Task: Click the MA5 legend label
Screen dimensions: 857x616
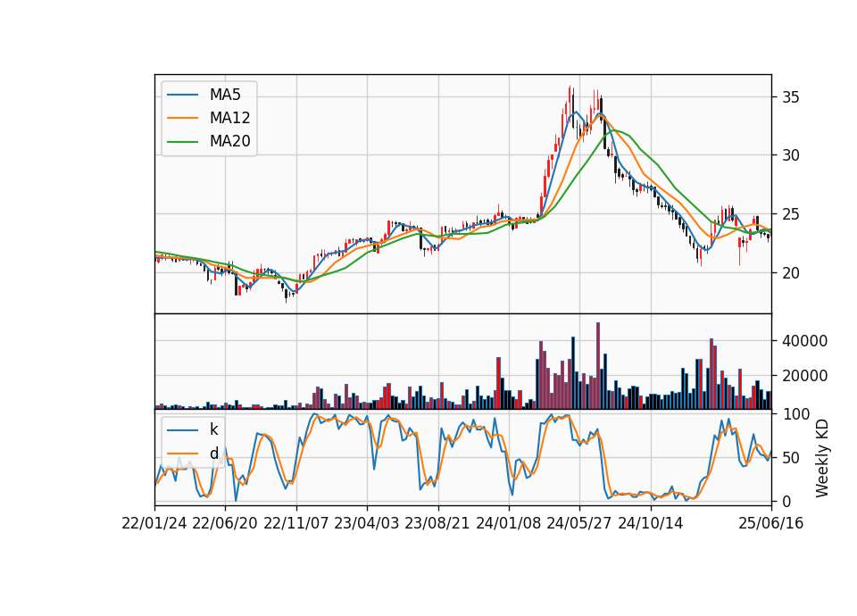Action: 225,95
